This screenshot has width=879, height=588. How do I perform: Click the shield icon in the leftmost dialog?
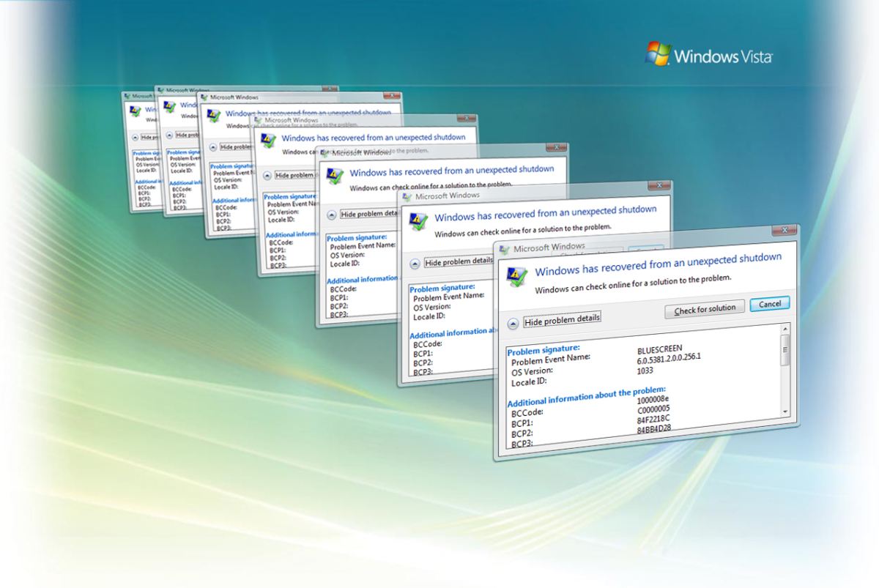tap(134, 111)
